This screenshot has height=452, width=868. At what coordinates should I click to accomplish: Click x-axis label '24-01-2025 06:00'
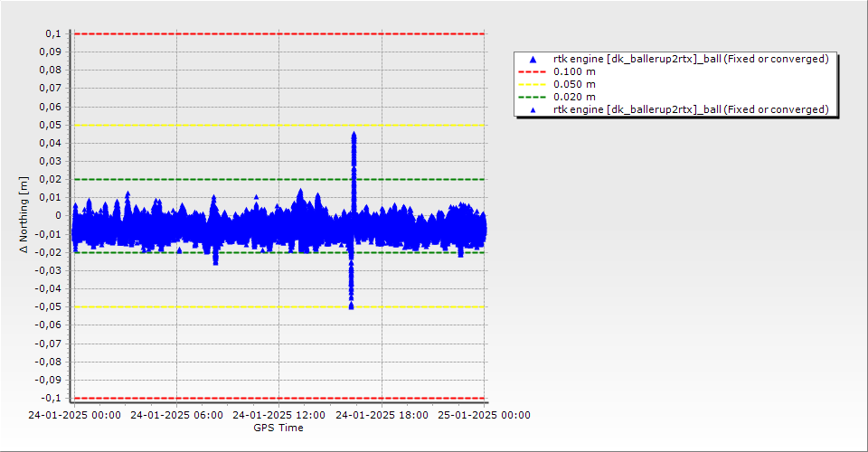click(x=176, y=415)
